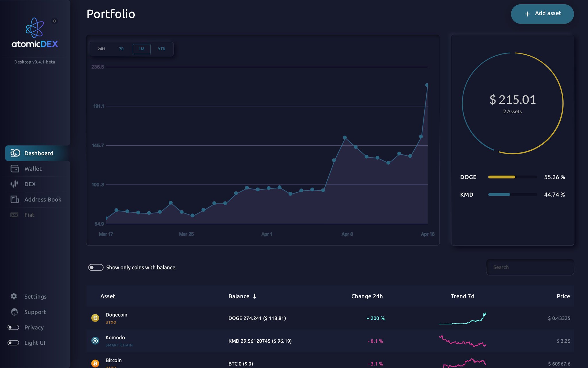Click the + 200 % change value
The image size is (588, 368).
coord(376,318)
